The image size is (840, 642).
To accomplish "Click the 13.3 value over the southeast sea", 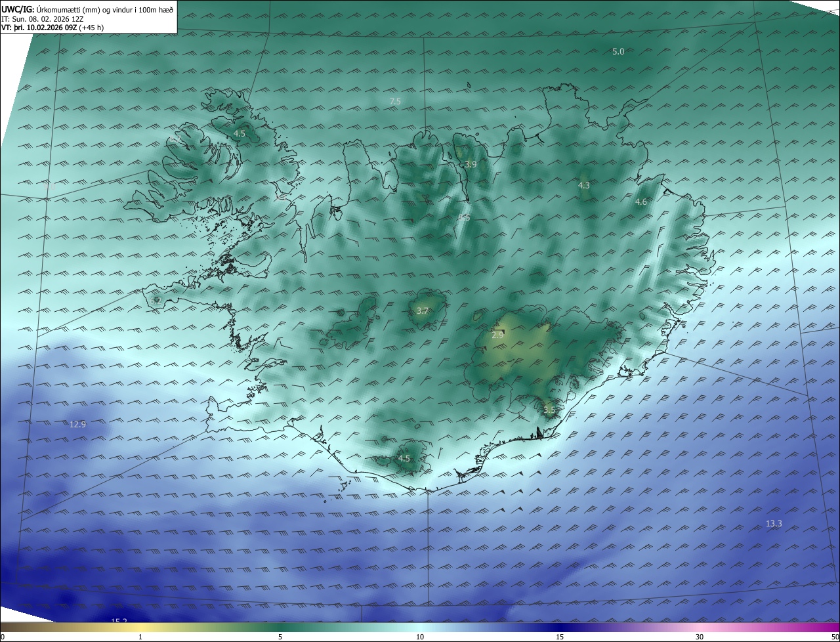I will pyautogui.click(x=774, y=523).
